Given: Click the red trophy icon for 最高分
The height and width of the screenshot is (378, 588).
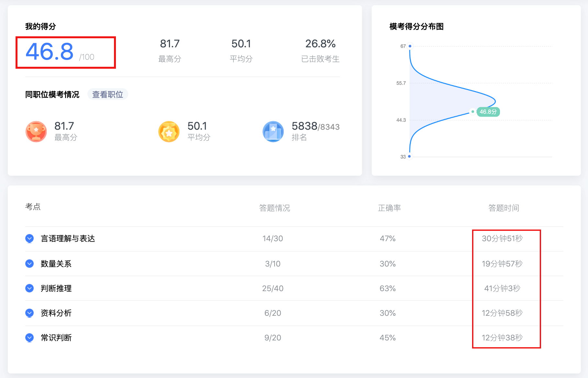Looking at the screenshot, I should click(36, 131).
